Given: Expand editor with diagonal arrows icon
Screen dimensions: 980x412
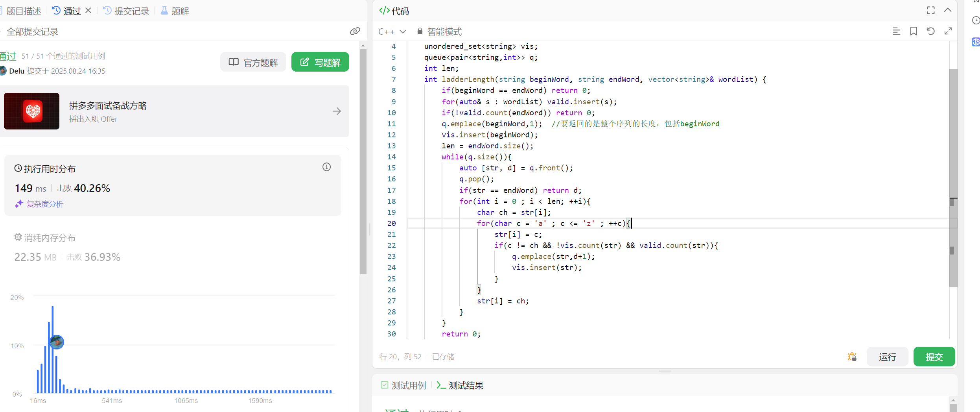Looking at the screenshot, I should 948,31.
